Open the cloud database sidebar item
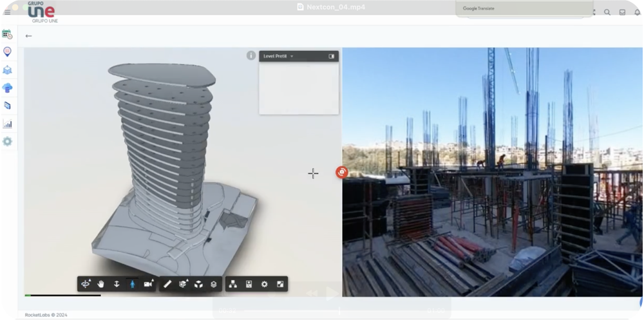 click(7, 88)
